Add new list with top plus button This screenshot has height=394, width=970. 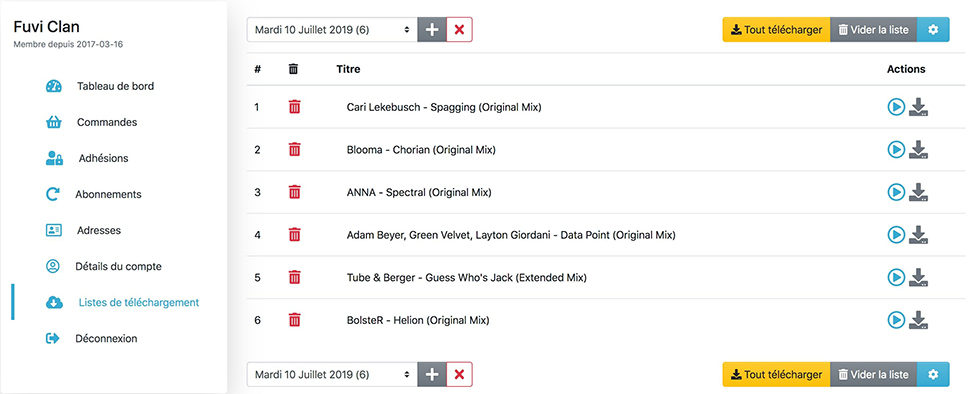pos(432,30)
